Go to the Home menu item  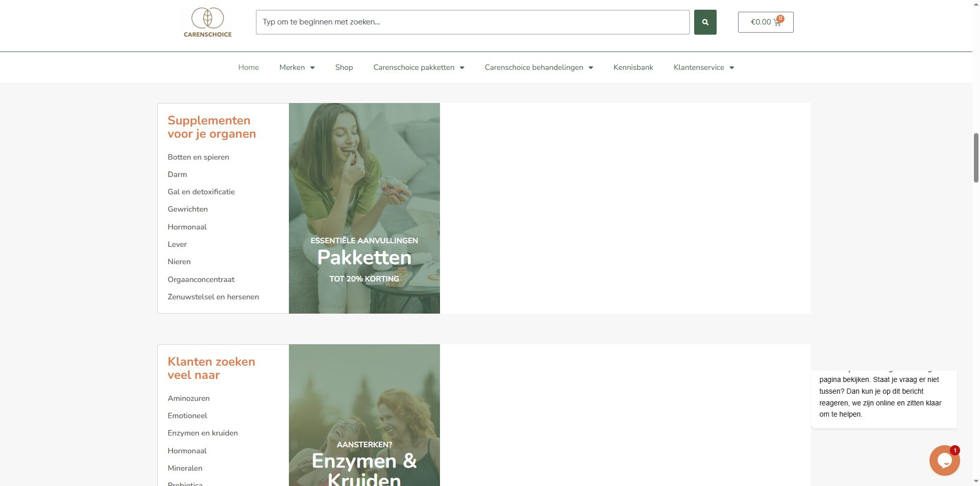coord(249,67)
